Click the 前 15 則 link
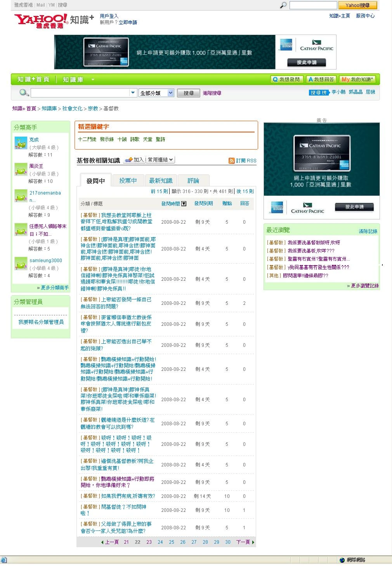Viewport: 392px width, 567px height. point(159,191)
